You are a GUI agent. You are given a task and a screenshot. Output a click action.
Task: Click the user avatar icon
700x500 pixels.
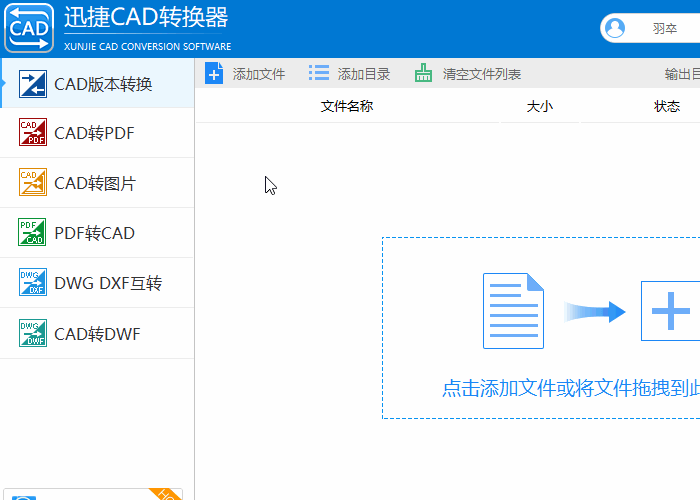[x=615, y=28]
